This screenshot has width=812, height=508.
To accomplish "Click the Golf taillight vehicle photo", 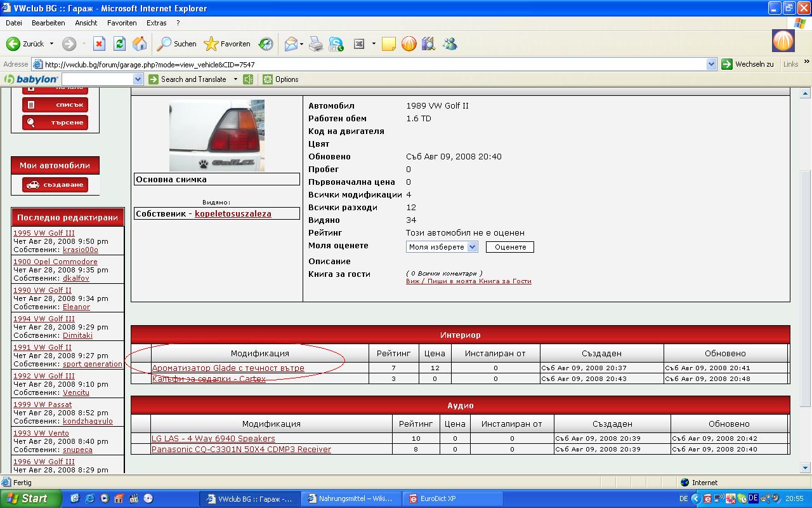I will [x=217, y=135].
